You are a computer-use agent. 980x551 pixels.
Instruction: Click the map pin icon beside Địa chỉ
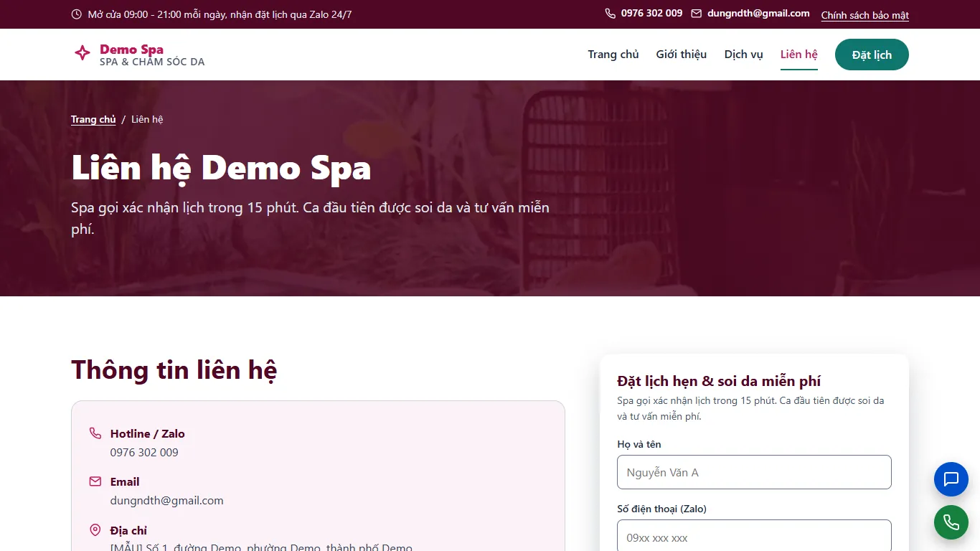[x=95, y=530]
